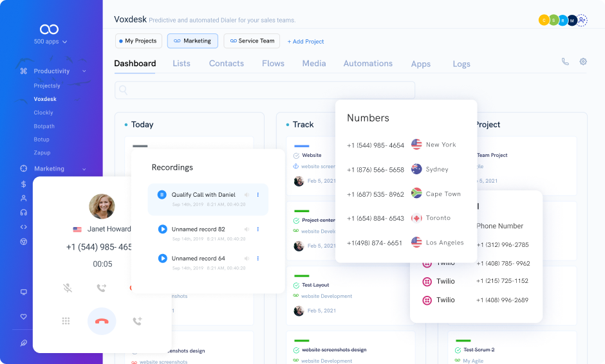Mute the microphone in the call panel
The width and height of the screenshot is (605, 364).
pyautogui.click(x=68, y=288)
